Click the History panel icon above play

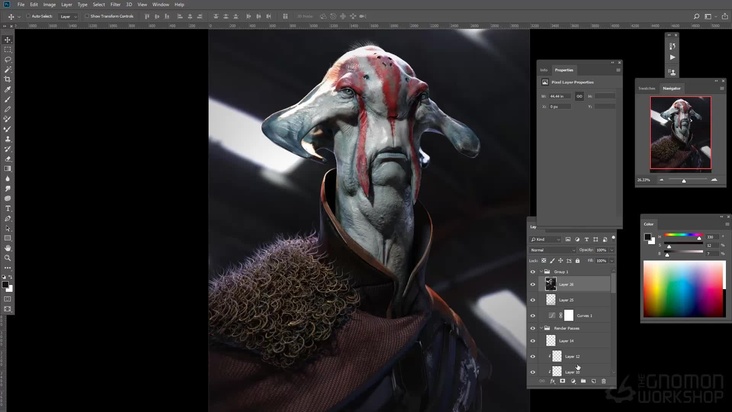click(x=672, y=46)
